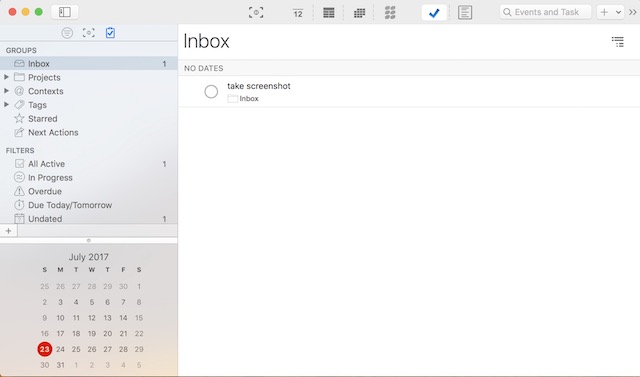Minimize the window with yellow button

(25, 12)
